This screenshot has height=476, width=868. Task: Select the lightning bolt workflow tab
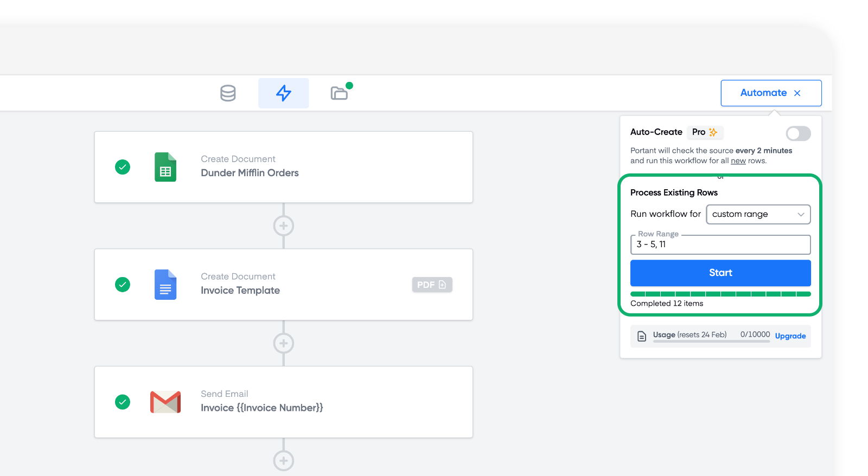click(283, 93)
